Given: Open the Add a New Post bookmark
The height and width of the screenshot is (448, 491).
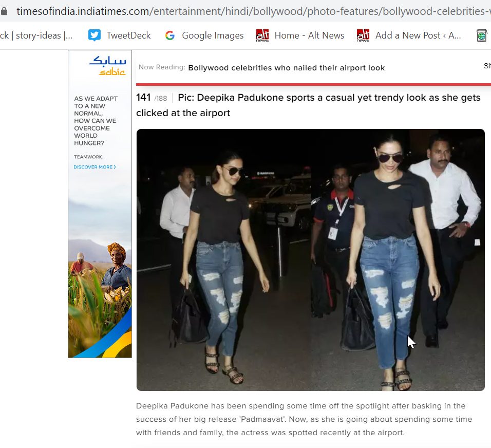Looking at the screenshot, I should (x=409, y=35).
